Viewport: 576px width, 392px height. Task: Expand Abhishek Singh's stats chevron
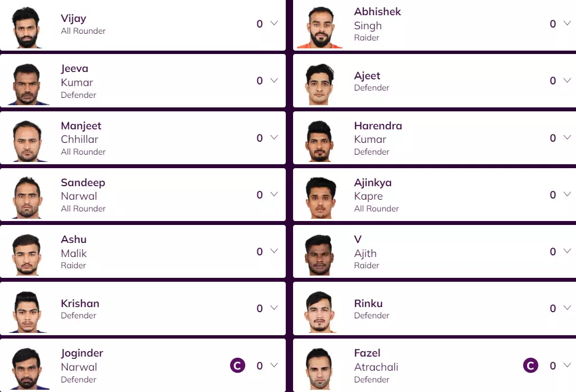[x=566, y=24]
